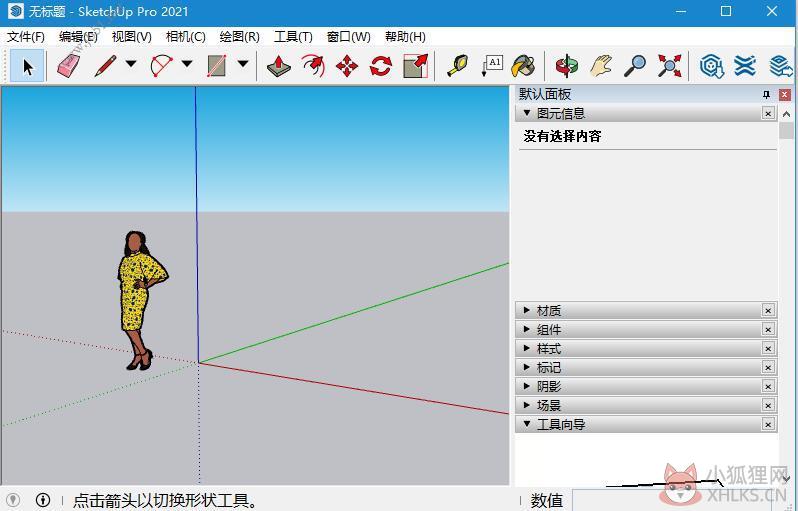
Task: Select the Rectangle shape tool
Action: click(x=217, y=66)
